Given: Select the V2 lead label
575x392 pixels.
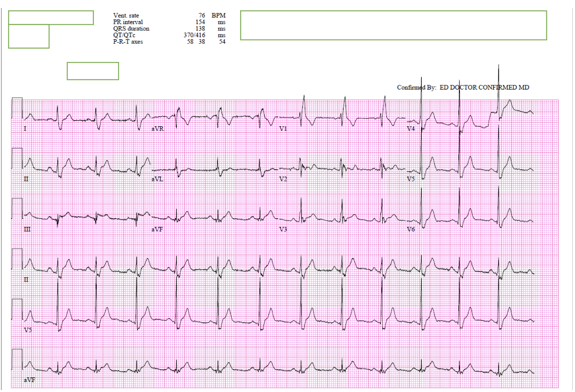Looking at the screenshot, I should point(283,179).
